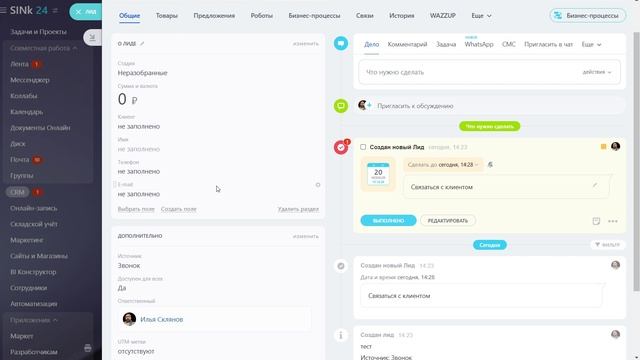The height and width of the screenshot is (360, 640).
Task: Open the 'Задача' activity tab
Action: pos(446,44)
